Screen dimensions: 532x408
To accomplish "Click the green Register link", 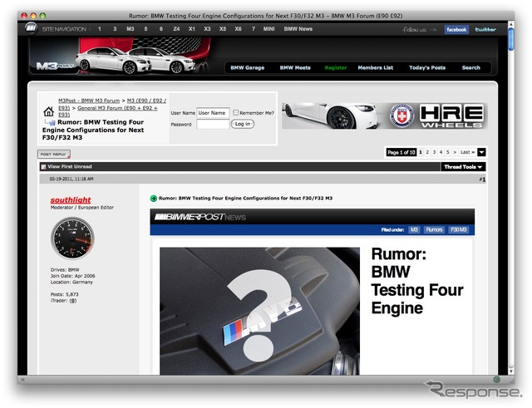I will point(336,68).
